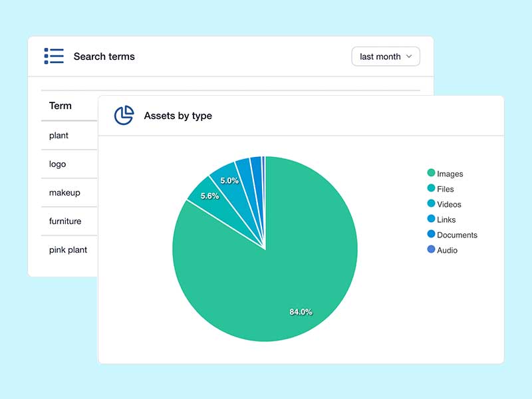Select the furniture search term row
Image resolution: width=532 pixels, height=399 pixels.
(x=65, y=221)
